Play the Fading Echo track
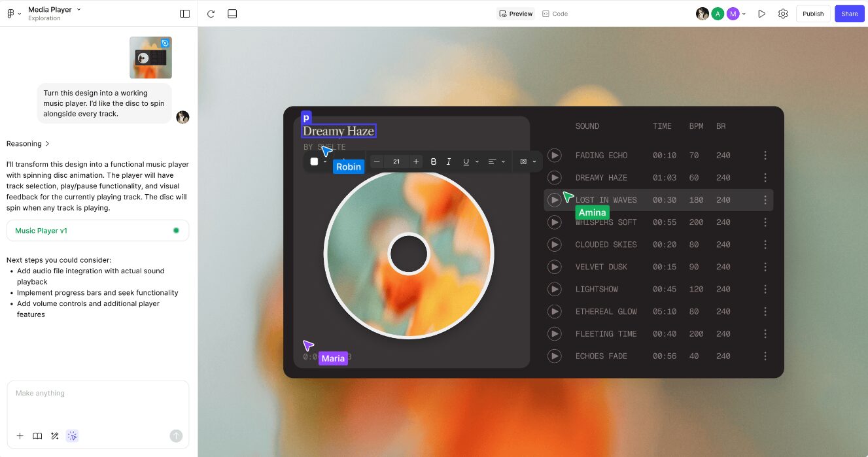Screen dimensions: 868x457 coord(555,156)
